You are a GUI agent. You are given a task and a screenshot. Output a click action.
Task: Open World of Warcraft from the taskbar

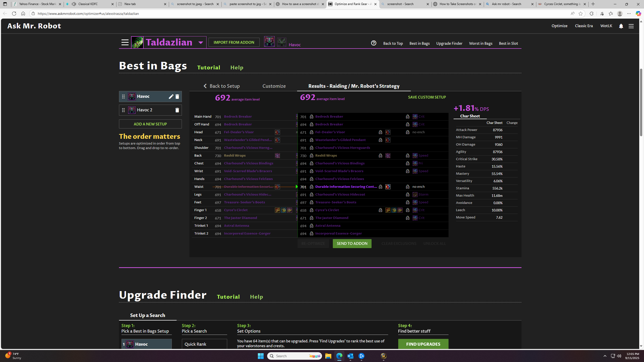point(383,356)
